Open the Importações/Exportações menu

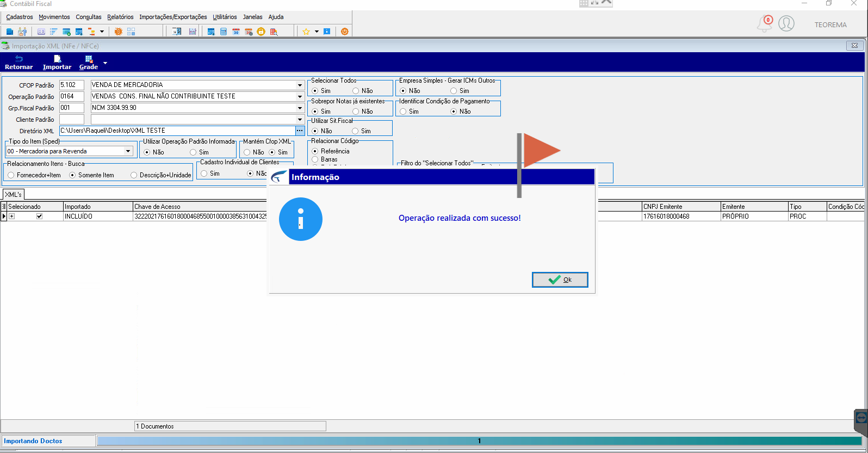click(173, 17)
